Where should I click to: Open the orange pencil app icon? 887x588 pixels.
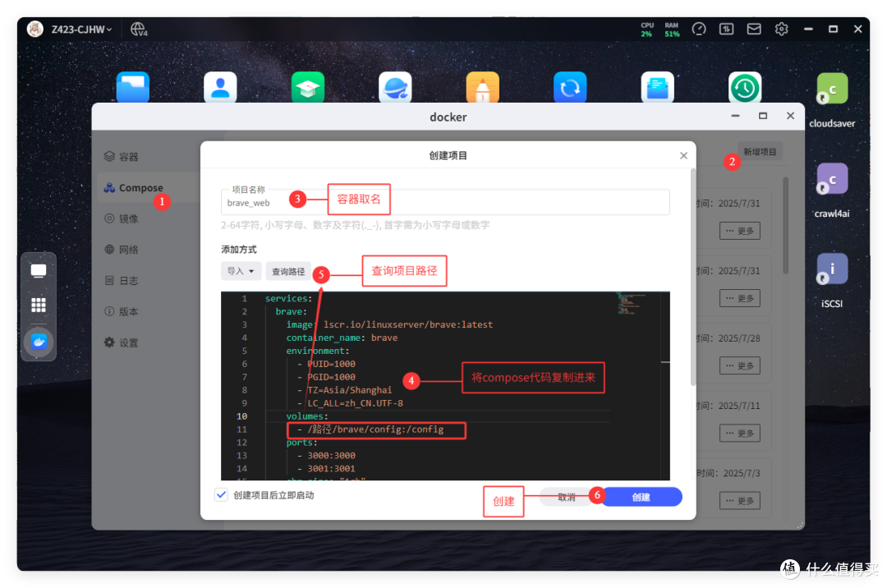click(483, 87)
